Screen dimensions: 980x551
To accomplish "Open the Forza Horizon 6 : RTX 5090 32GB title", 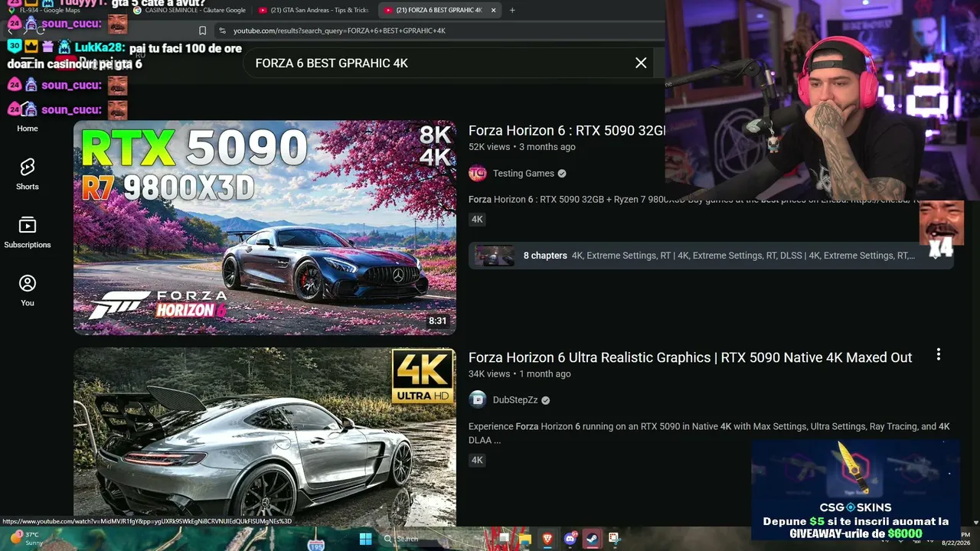I will point(567,131).
